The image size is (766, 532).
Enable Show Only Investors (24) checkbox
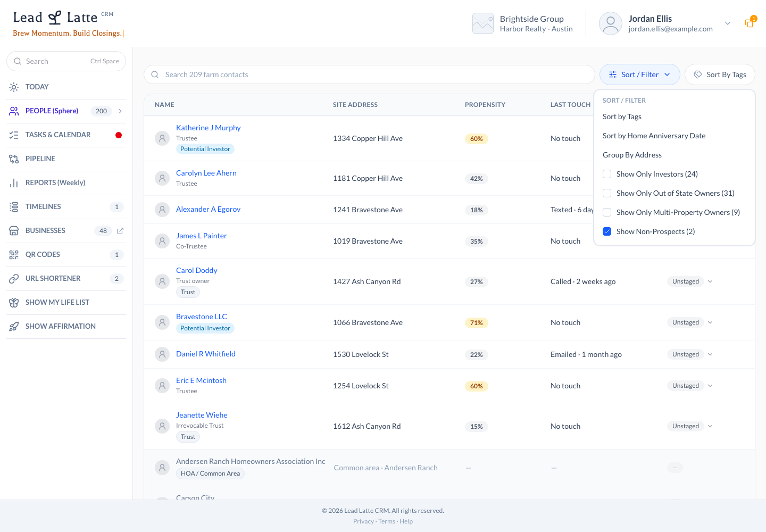click(x=607, y=174)
